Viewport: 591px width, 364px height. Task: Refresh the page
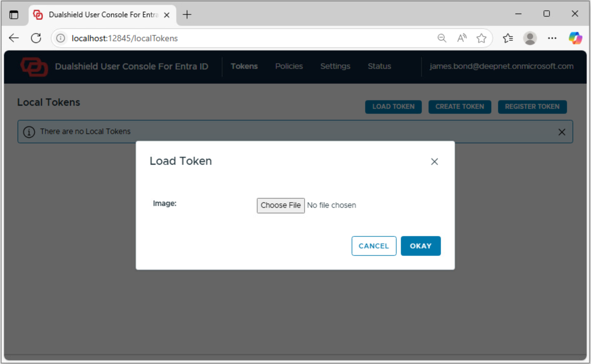click(36, 38)
